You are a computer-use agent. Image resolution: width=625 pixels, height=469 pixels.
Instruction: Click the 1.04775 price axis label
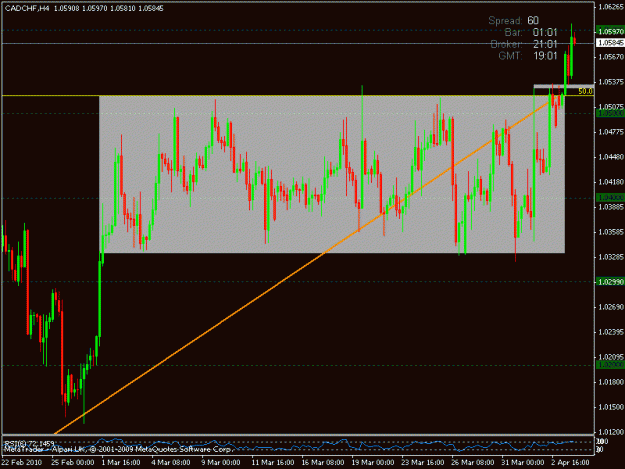coord(611,132)
